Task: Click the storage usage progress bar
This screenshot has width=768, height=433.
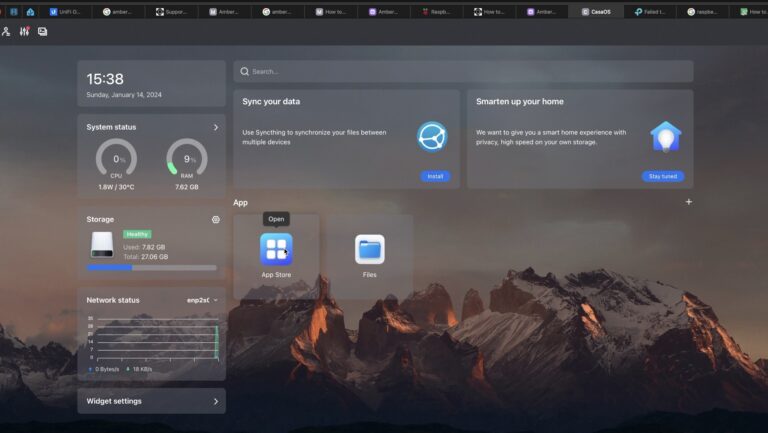Action: pyautogui.click(x=151, y=268)
